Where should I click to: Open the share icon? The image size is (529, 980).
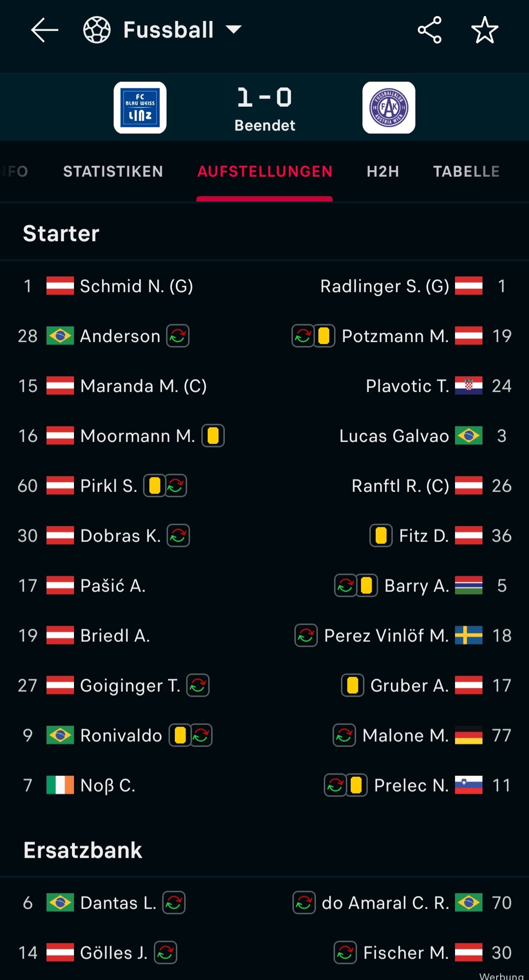click(430, 30)
